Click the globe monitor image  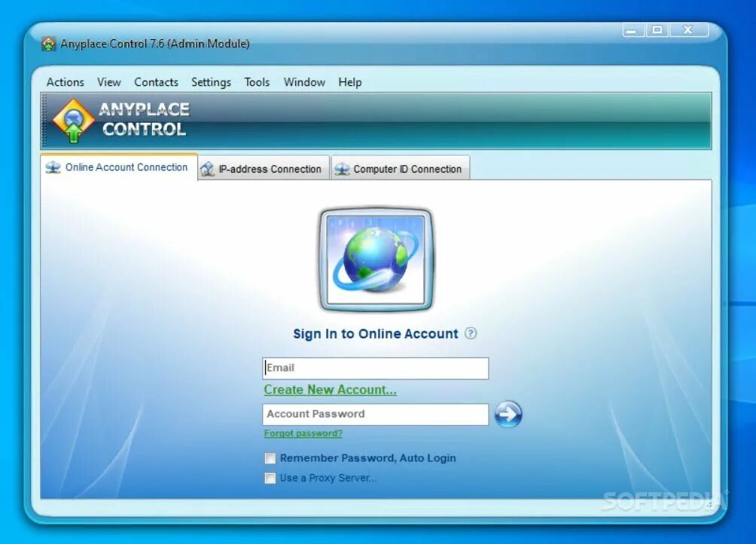click(376, 259)
